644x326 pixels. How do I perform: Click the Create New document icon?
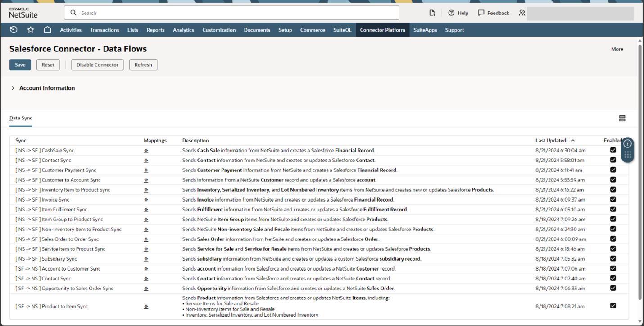(x=432, y=13)
